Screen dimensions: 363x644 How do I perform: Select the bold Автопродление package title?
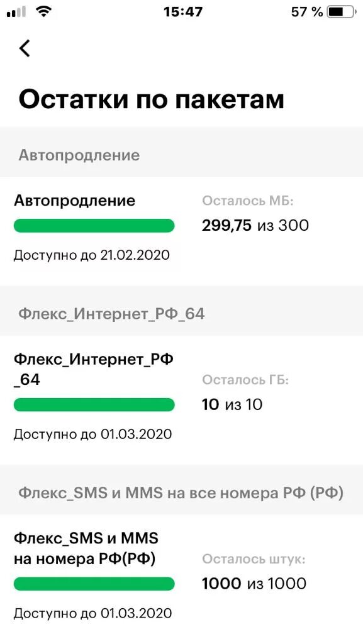[75, 201]
